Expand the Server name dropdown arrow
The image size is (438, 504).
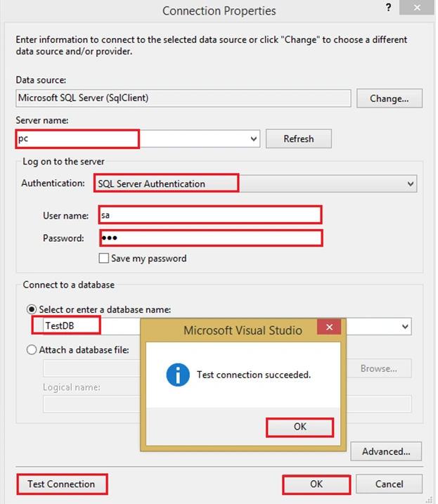coord(253,139)
